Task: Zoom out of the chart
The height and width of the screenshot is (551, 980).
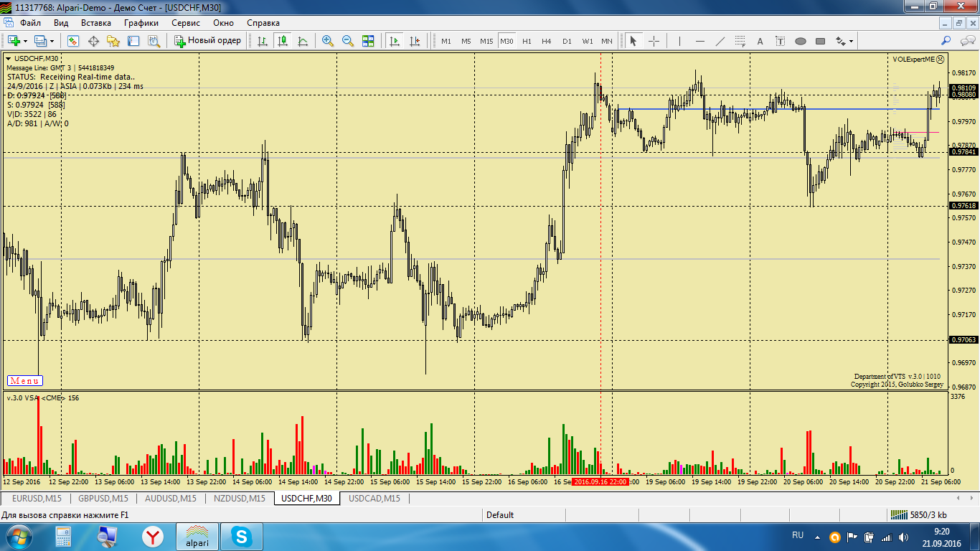Action: [x=348, y=41]
